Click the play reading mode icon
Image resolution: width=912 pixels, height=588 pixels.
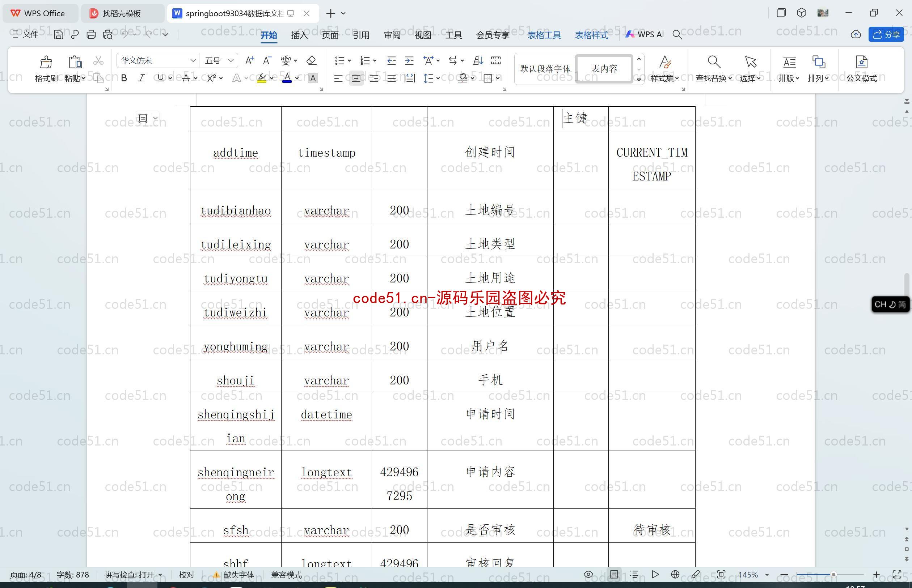pos(655,574)
